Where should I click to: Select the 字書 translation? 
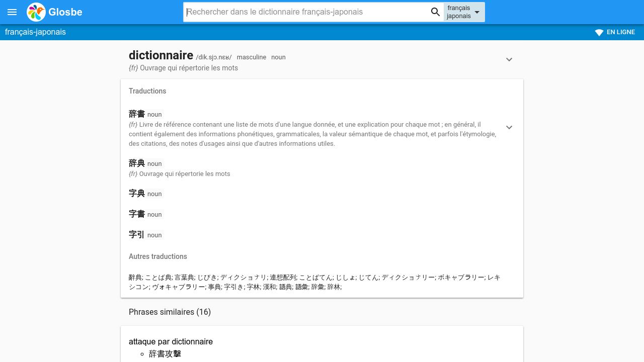(x=137, y=214)
